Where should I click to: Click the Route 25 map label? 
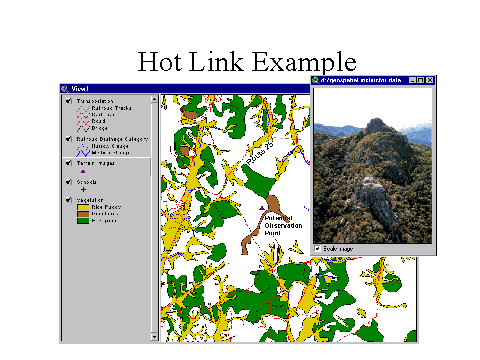click(x=260, y=153)
